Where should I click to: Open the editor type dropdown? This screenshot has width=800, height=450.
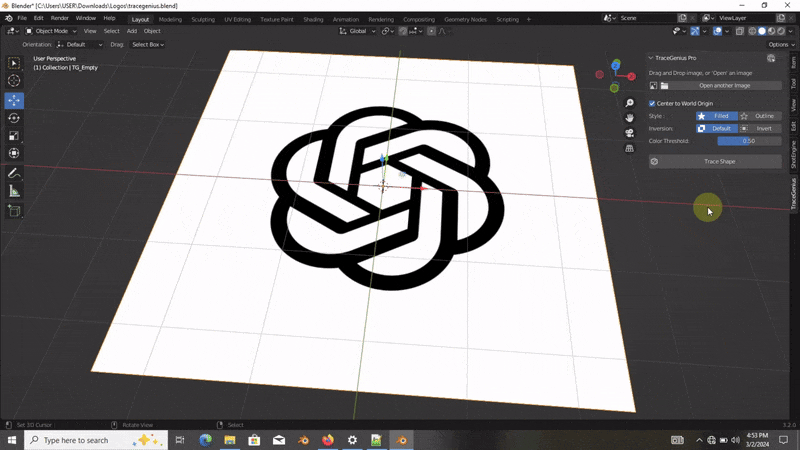click(x=13, y=31)
